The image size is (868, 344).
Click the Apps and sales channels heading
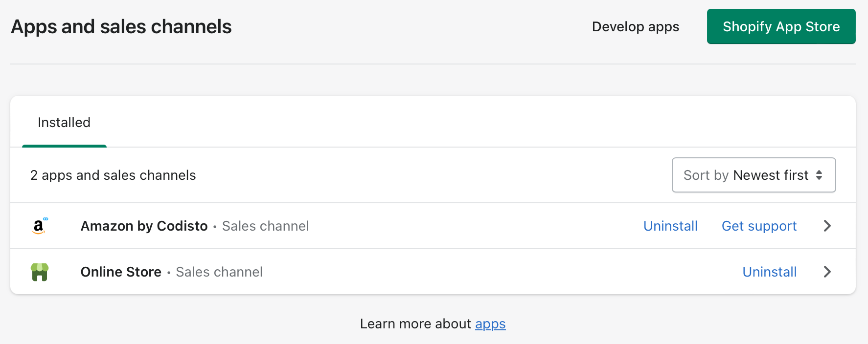pos(121,26)
